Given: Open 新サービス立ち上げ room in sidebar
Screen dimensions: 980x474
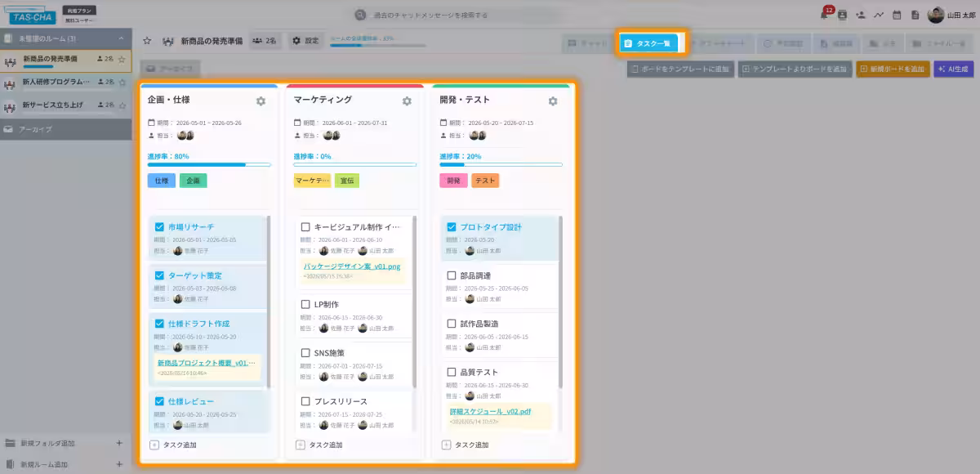Looking at the screenshot, I should pyautogui.click(x=65, y=106).
